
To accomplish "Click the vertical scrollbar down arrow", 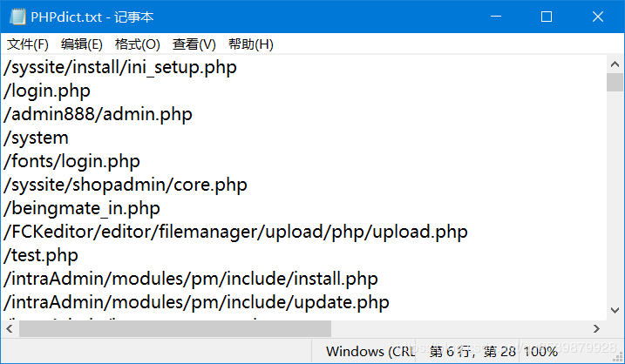I will tap(614, 312).
